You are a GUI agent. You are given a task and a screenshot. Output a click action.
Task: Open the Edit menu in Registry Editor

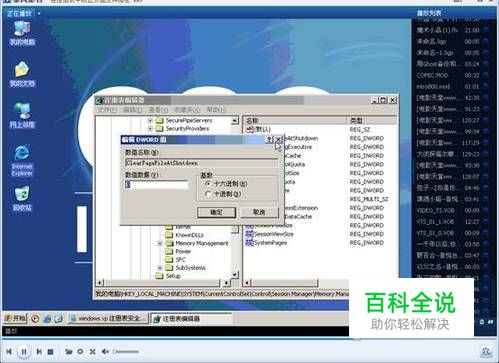(132, 110)
